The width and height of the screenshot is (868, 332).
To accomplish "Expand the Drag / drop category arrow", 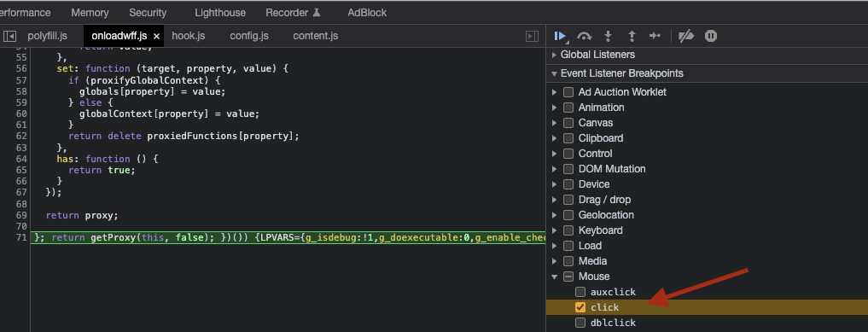I will [555, 200].
